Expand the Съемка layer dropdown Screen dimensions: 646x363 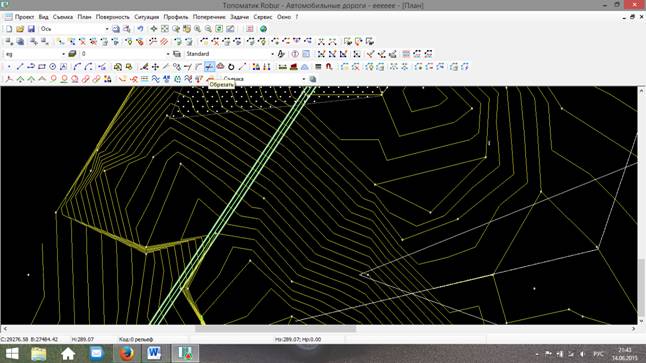[304, 79]
